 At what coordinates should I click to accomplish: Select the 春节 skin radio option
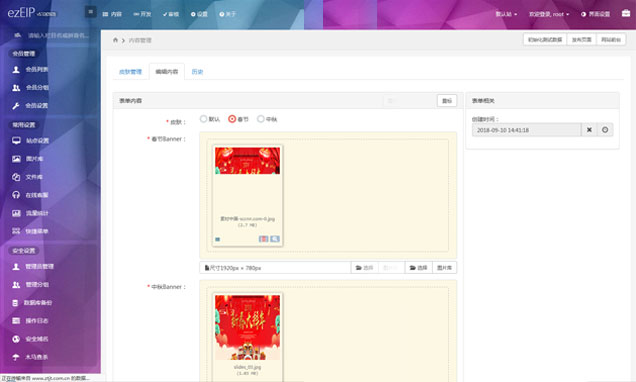point(232,119)
